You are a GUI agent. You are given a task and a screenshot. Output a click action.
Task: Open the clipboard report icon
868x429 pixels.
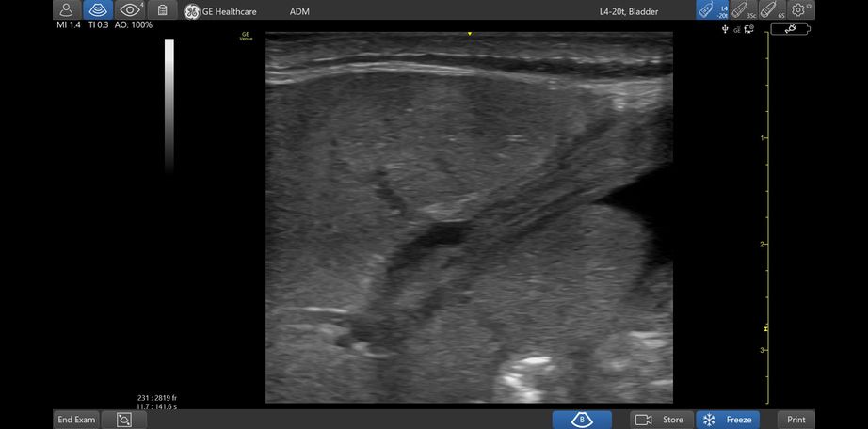(162, 10)
